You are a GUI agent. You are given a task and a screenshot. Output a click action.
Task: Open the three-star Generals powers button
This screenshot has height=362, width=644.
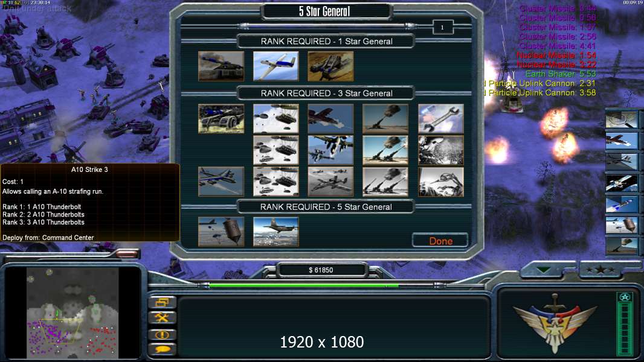[600, 270]
